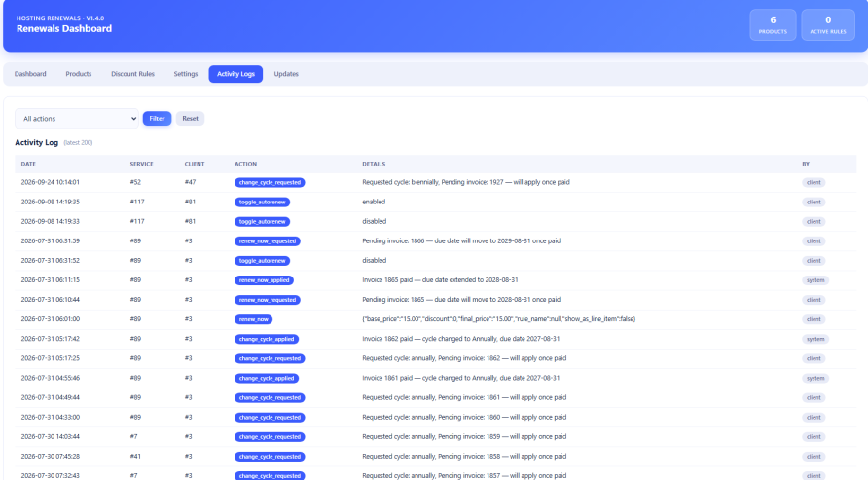Click system badge in 05:17:42 row
This screenshot has height=480, width=868.
[x=815, y=340]
